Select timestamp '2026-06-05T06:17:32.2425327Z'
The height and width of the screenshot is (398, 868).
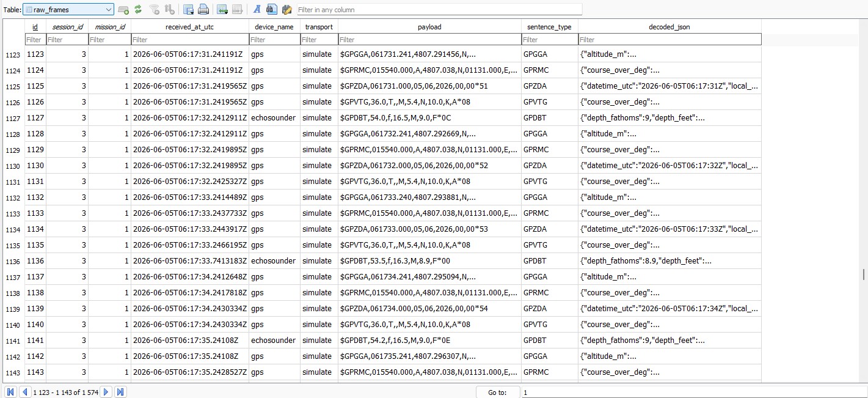(x=190, y=182)
